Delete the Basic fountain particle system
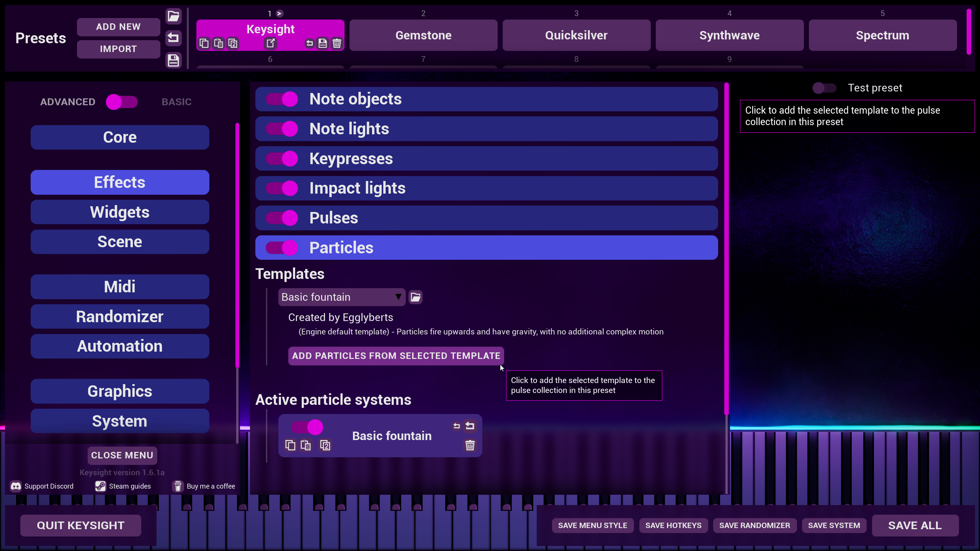 click(x=470, y=445)
